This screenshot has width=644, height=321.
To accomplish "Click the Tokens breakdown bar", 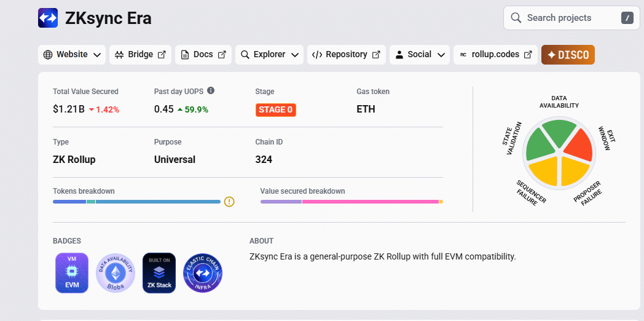I will click(x=137, y=202).
